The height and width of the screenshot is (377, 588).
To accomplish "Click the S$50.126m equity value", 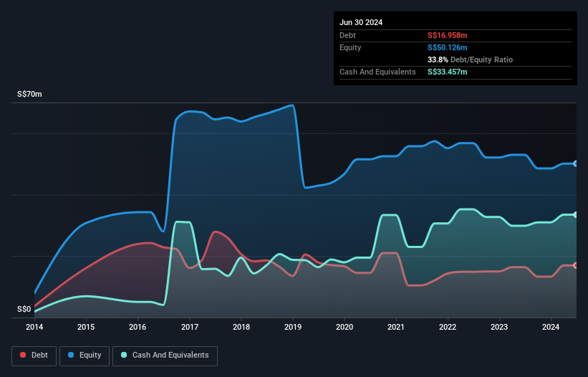I will 448,47.
